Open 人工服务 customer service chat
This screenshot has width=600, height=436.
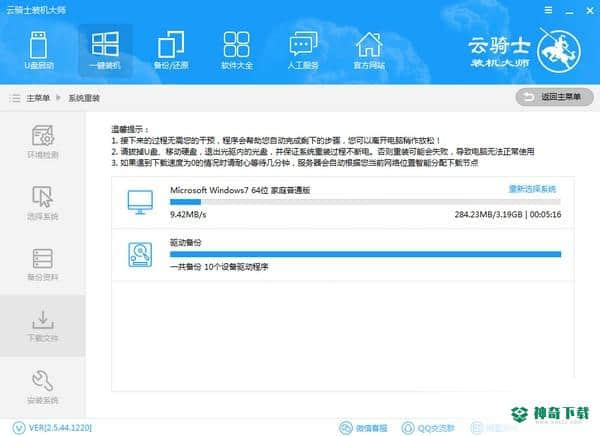pyautogui.click(x=303, y=50)
